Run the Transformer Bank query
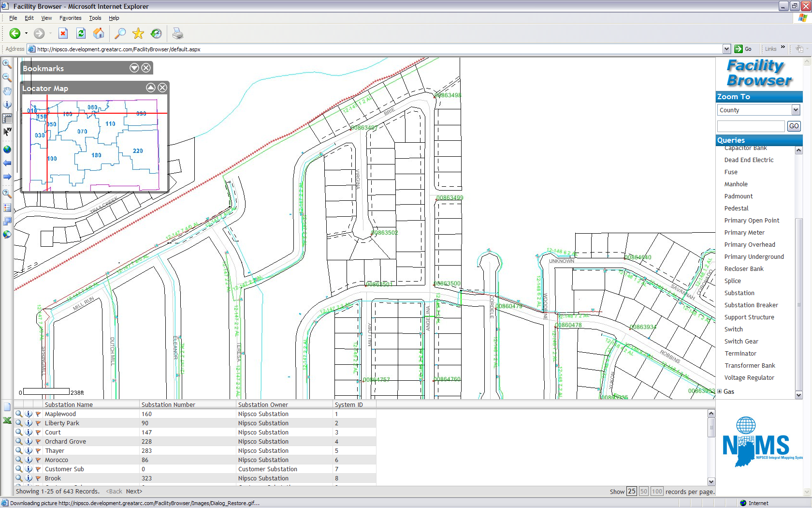 click(749, 366)
